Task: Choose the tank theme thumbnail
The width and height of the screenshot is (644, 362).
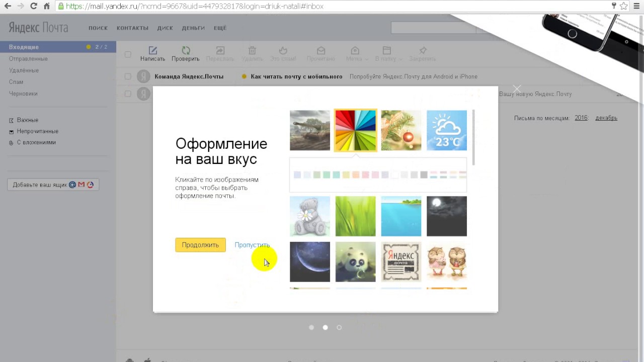Action: click(x=310, y=130)
